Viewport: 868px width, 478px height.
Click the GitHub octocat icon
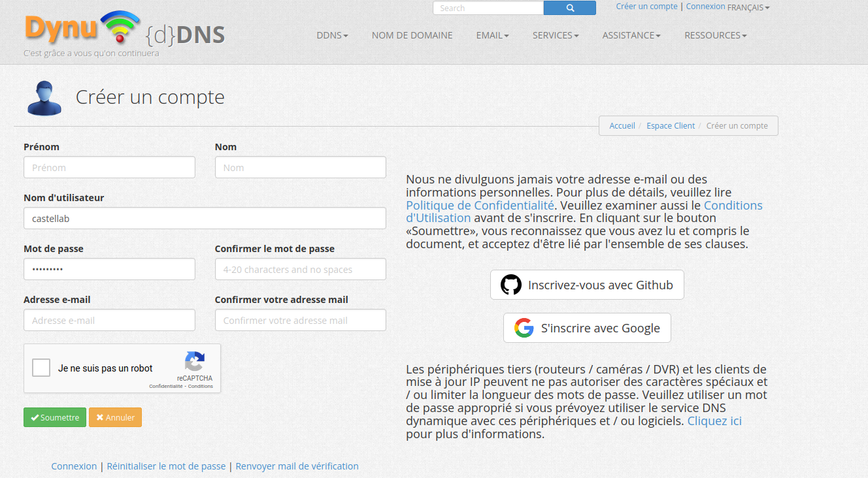(511, 285)
